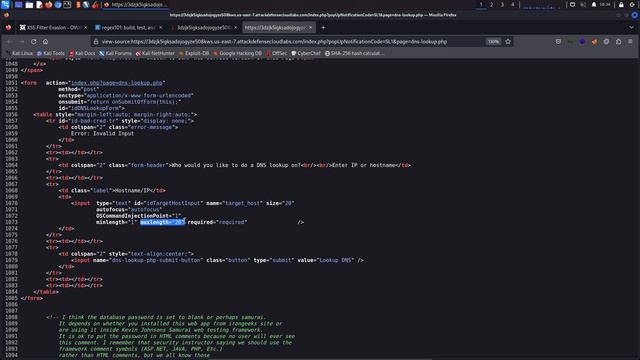Open the CyberChef bookmark
The width and height of the screenshot is (640, 360).
306,53
